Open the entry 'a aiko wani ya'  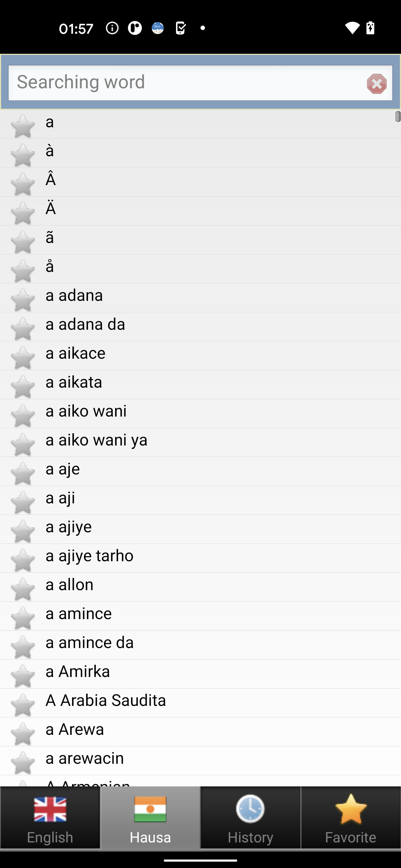200,442
